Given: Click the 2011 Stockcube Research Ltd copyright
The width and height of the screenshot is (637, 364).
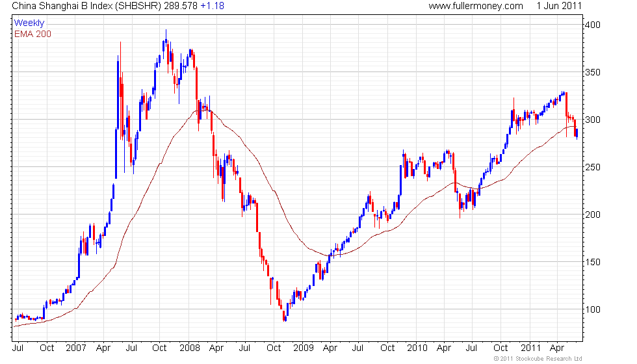Looking at the screenshot, I should [538, 359].
